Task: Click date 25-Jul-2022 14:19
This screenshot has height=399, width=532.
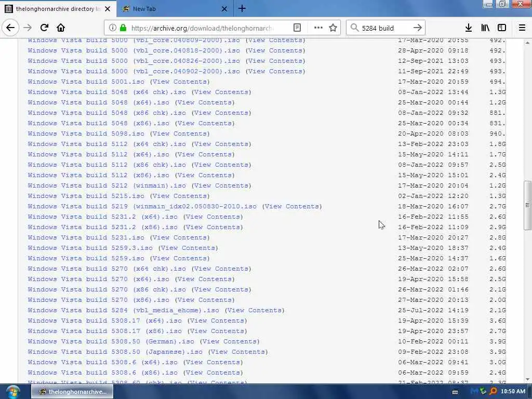Action: [x=433, y=310]
